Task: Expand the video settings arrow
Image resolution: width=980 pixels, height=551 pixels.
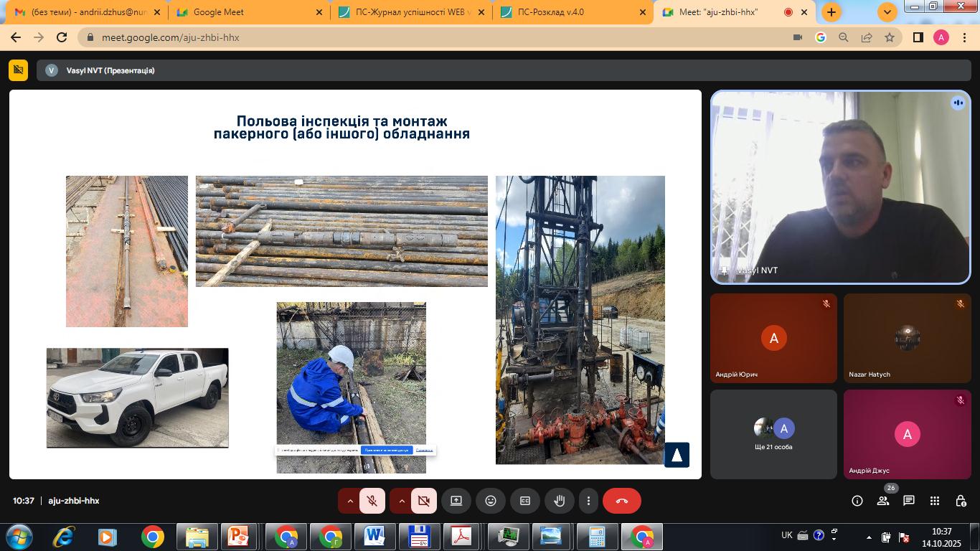Action: (x=402, y=501)
